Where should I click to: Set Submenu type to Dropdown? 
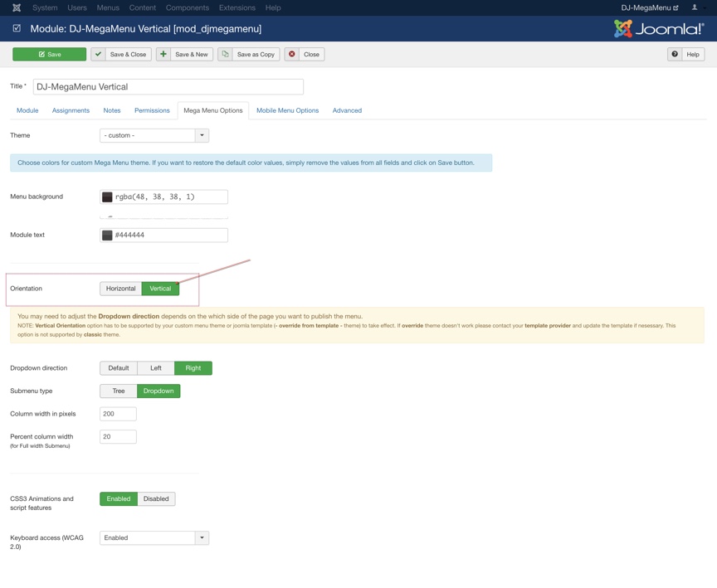pos(159,391)
